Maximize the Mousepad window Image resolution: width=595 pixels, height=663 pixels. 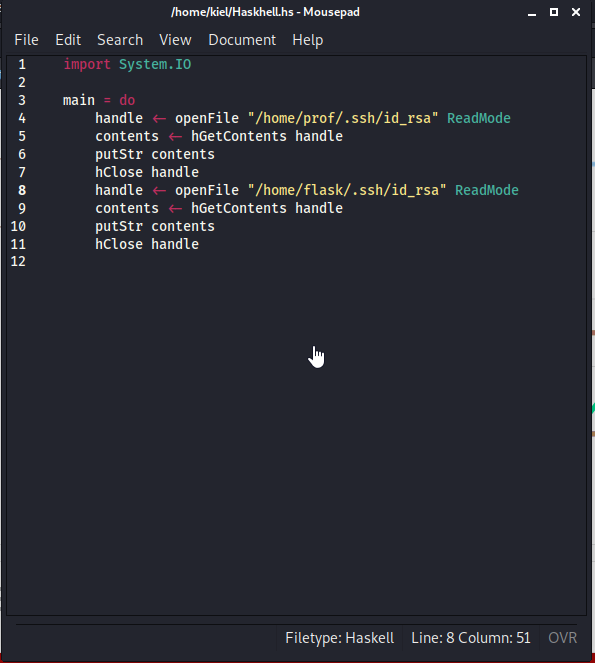click(554, 12)
